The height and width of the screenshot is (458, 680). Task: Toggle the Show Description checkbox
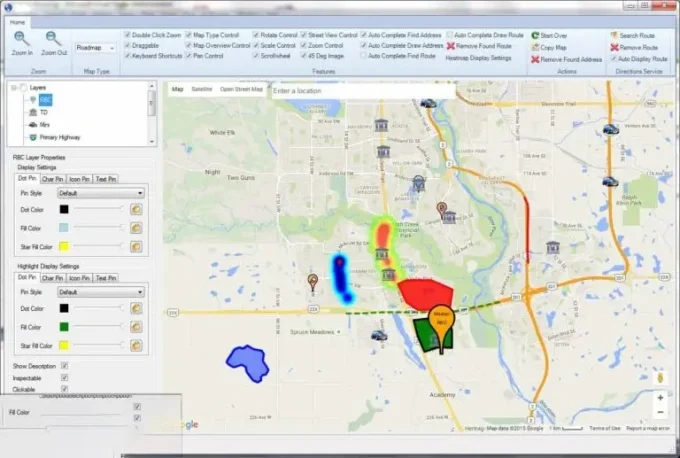tap(64, 366)
